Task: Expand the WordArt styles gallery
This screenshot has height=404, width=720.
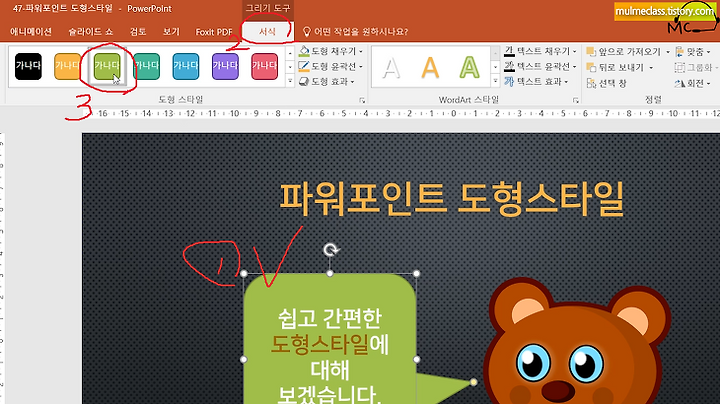Action: point(495,81)
